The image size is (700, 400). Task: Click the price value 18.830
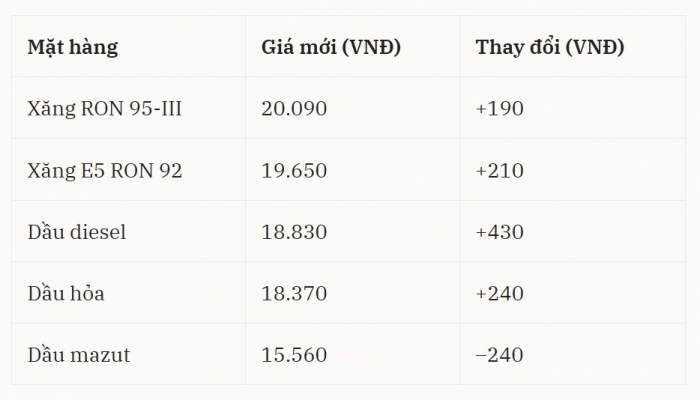pyautogui.click(x=294, y=232)
